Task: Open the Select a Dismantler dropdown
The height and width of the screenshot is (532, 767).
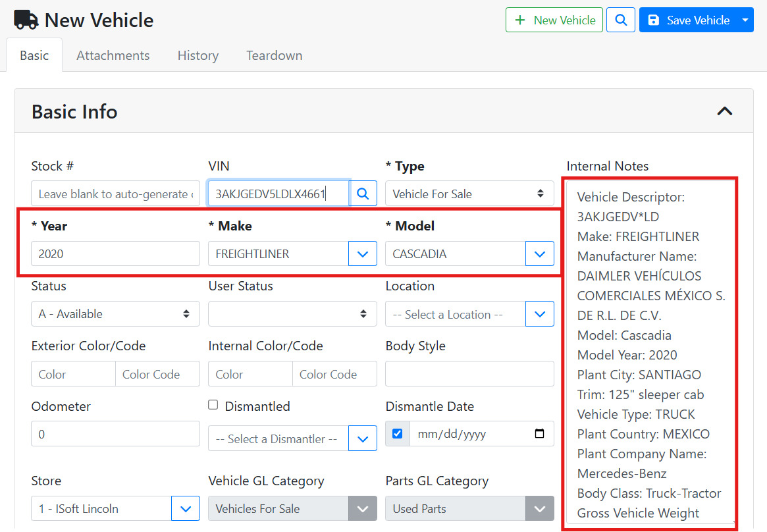Action: click(x=363, y=439)
